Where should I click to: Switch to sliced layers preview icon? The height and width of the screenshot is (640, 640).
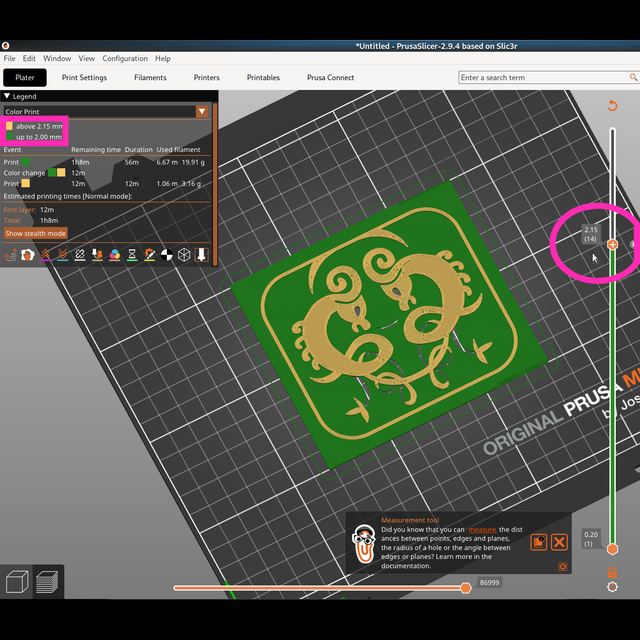click(48, 582)
